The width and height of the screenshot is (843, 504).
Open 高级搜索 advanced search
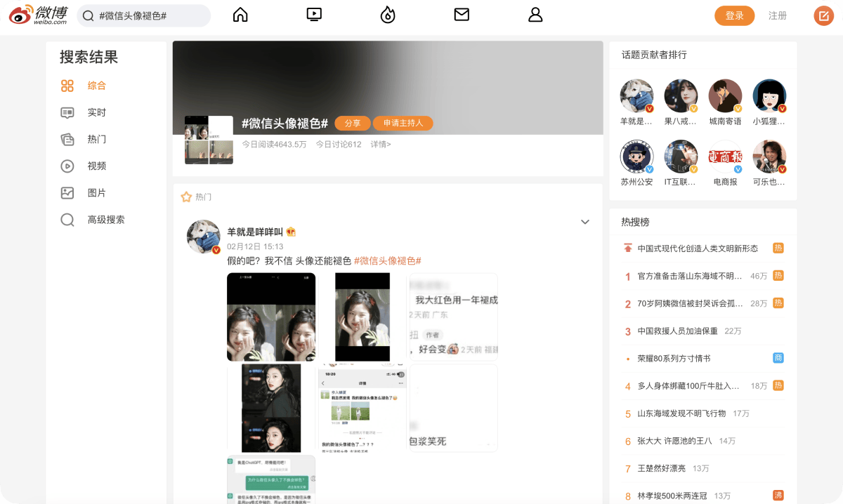click(x=106, y=220)
